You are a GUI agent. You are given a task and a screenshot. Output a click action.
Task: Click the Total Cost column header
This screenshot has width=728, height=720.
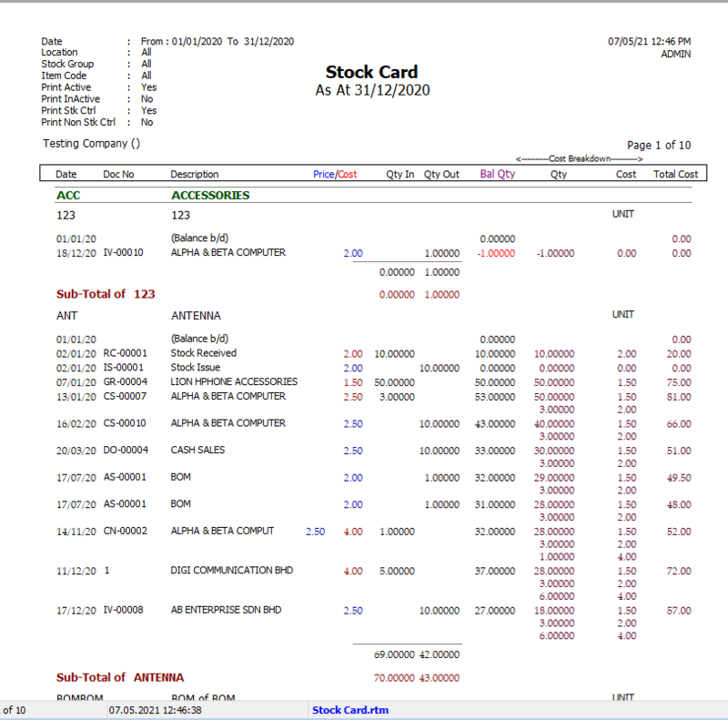[675, 174]
